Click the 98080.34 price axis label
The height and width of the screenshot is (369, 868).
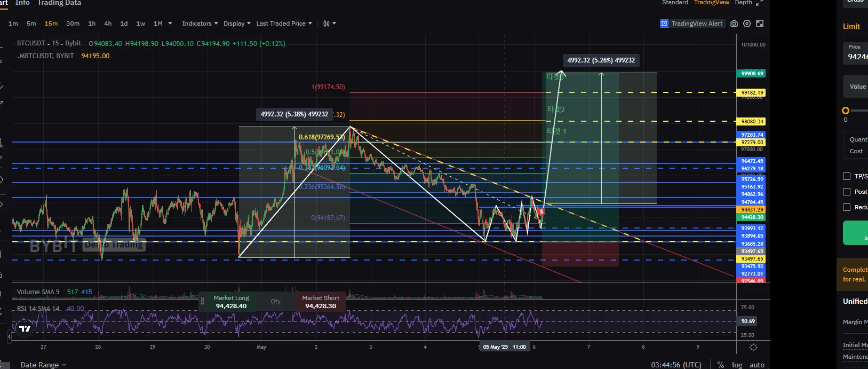pos(752,121)
